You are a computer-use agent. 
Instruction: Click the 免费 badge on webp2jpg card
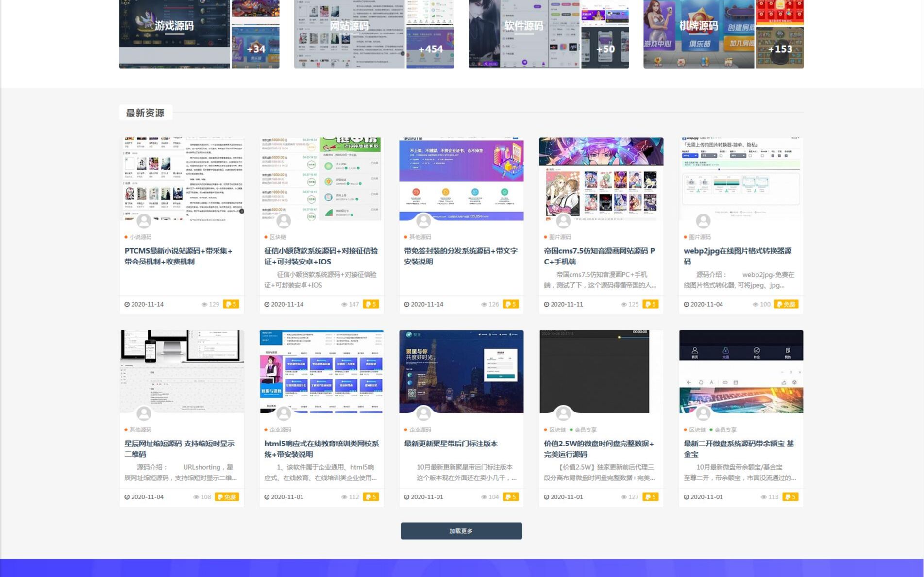786,304
